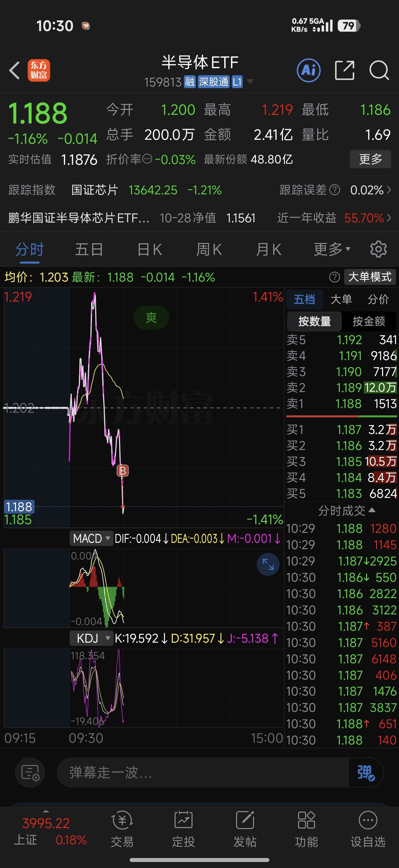Open 定投 in the bottom bar

coord(184,829)
